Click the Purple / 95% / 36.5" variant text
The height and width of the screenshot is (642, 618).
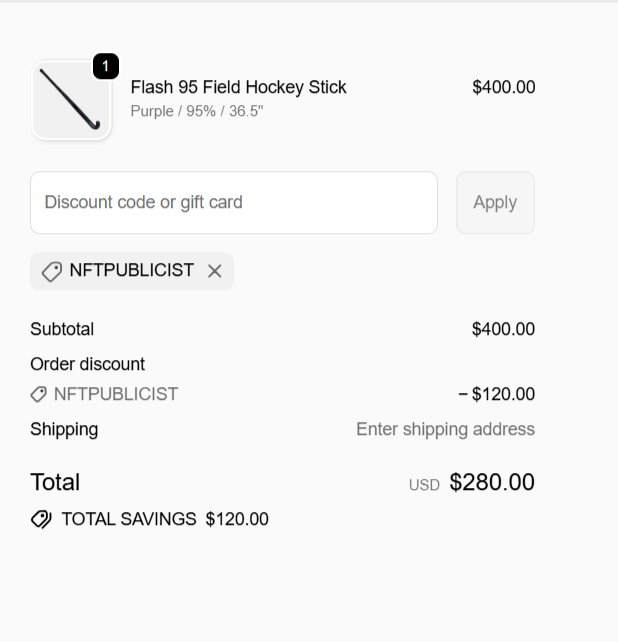point(197,111)
